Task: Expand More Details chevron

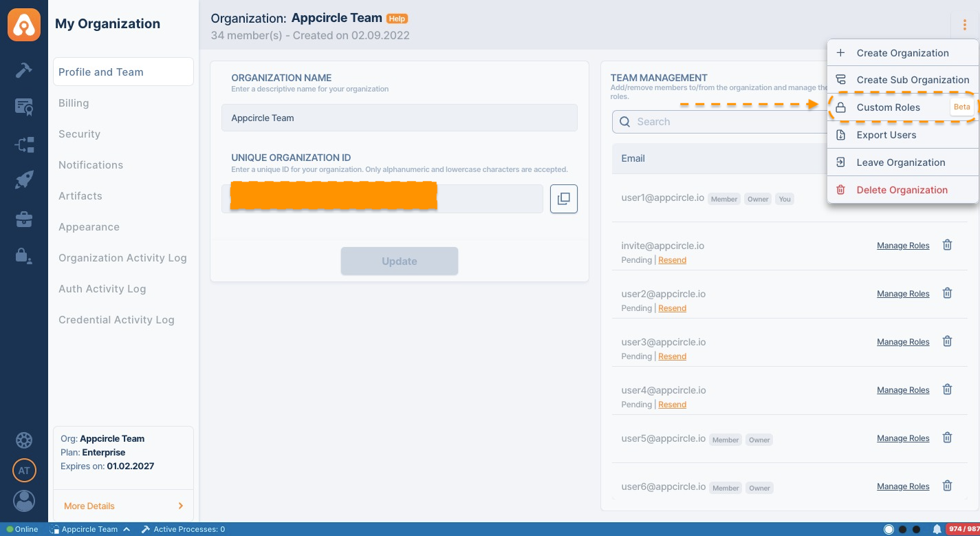Action: click(x=181, y=506)
